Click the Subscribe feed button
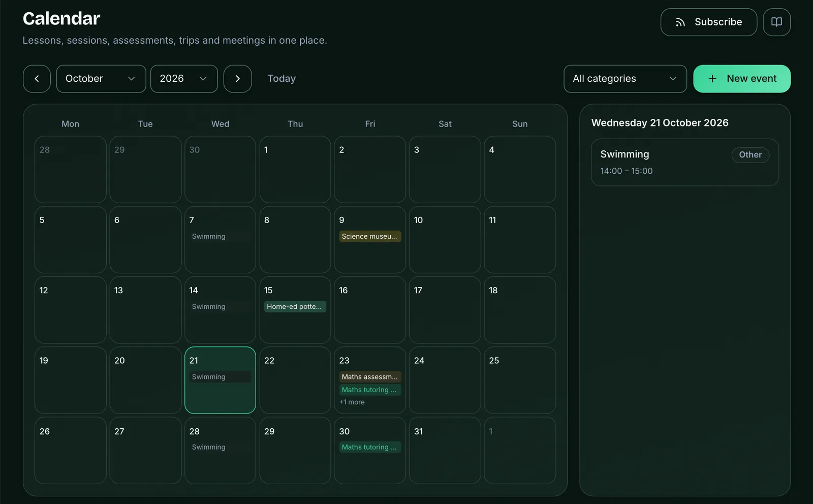813x504 pixels. (708, 22)
